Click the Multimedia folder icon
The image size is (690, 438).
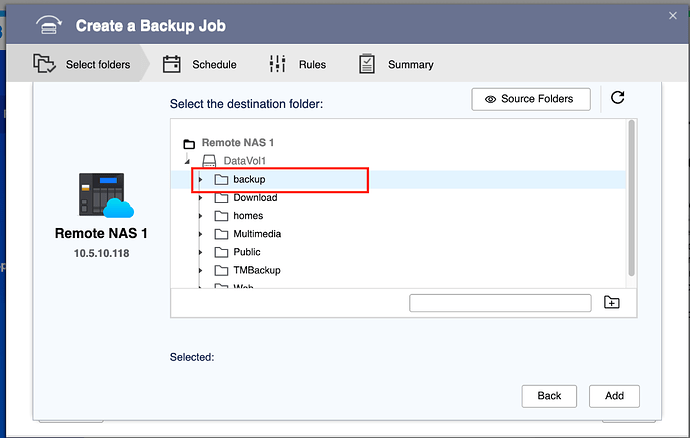point(222,234)
